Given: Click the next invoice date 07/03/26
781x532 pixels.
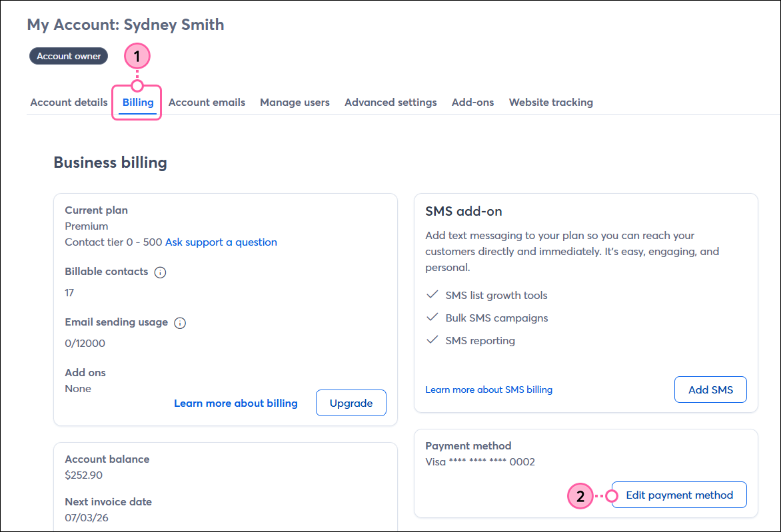Looking at the screenshot, I should click(x=87, y=518).
